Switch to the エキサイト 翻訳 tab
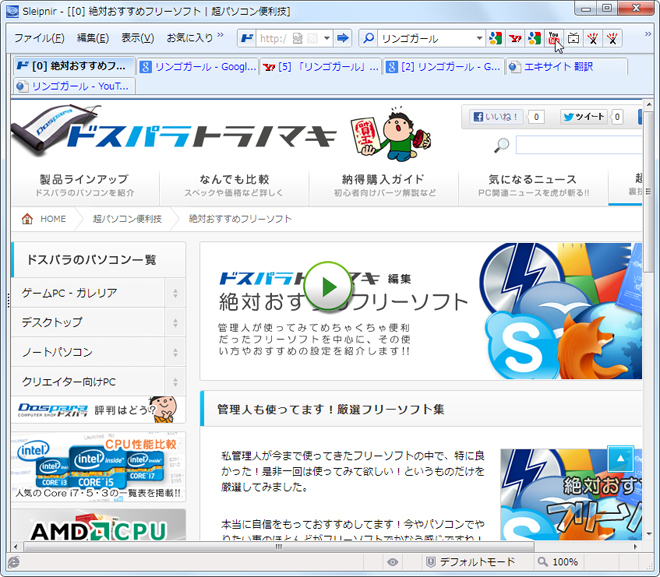The image size is (660, 577). (567, 66)
